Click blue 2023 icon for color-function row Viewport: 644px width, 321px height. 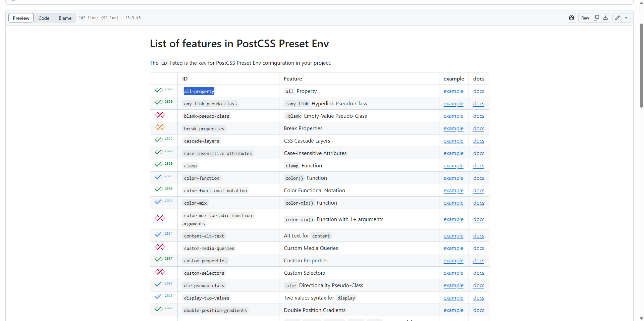click(x=163, y=177)
